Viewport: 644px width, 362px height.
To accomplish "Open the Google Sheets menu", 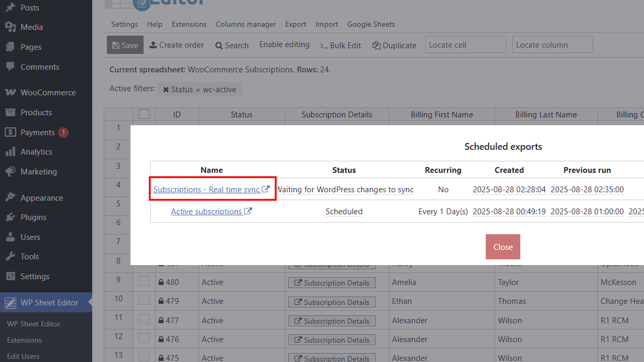I will [x=371, y=24].
